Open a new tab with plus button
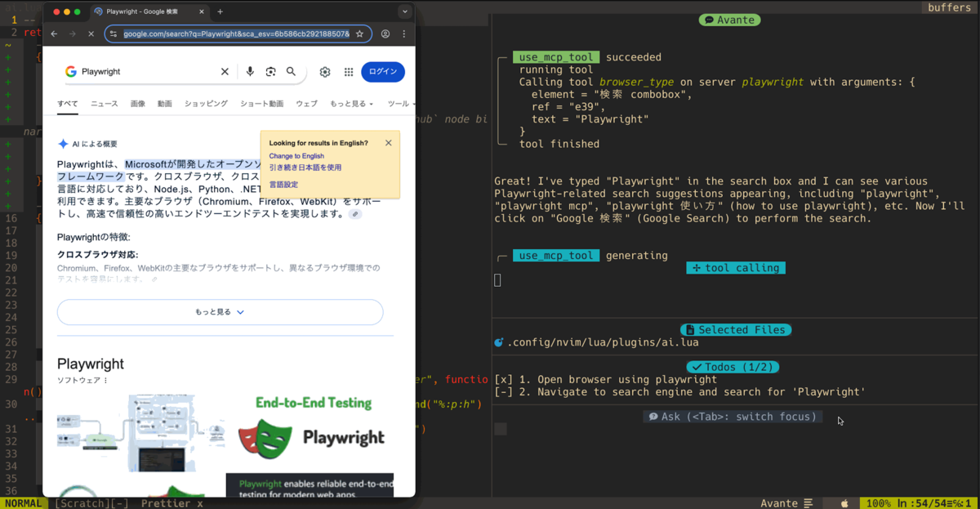The width and height of the screenshot is (980, 509). click(x=220, y=11)
